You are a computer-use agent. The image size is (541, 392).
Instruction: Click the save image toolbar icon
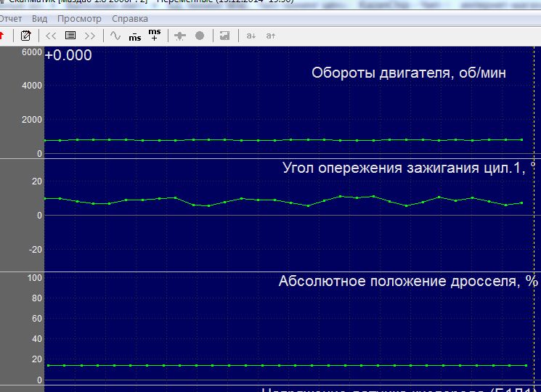tap(224, 36)
